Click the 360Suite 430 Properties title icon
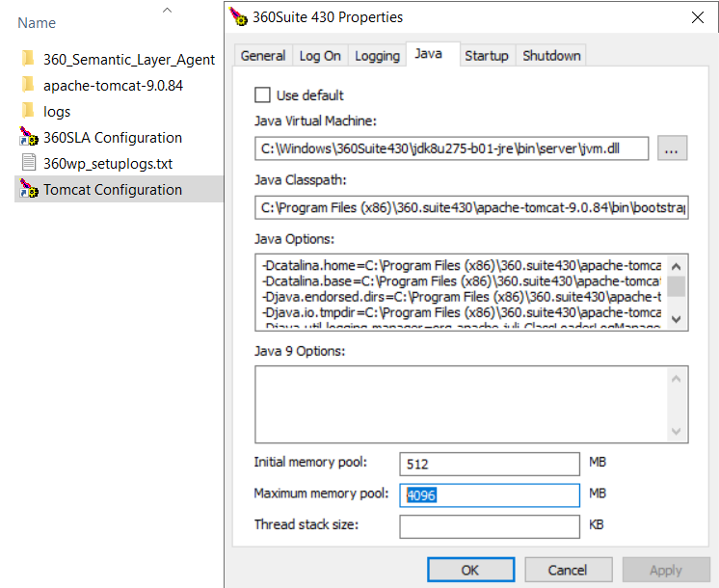Image resolution: width=719 pixels, height=588 pixels. tap(238, 17)
